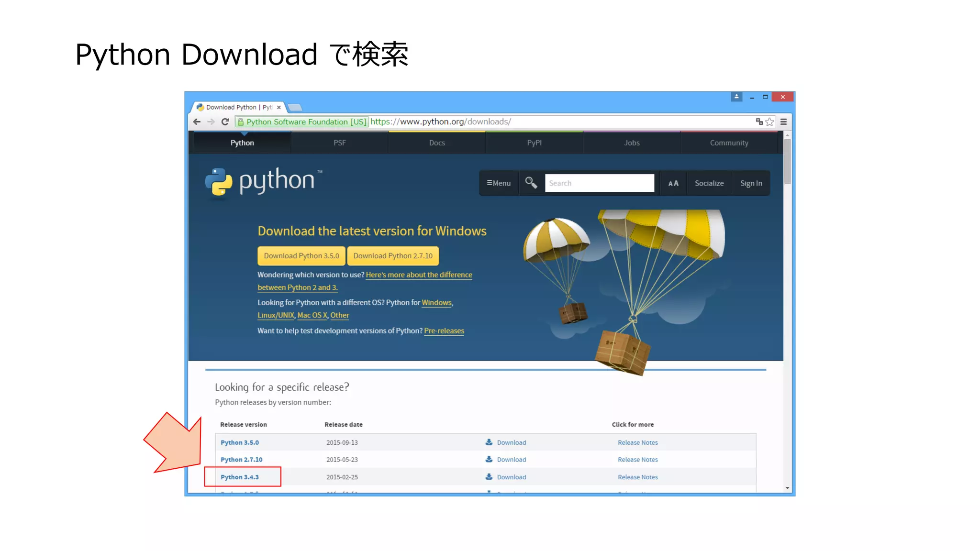Open the Sign In menu
This screenshot has height=551, width=980.
click(751, 183)
